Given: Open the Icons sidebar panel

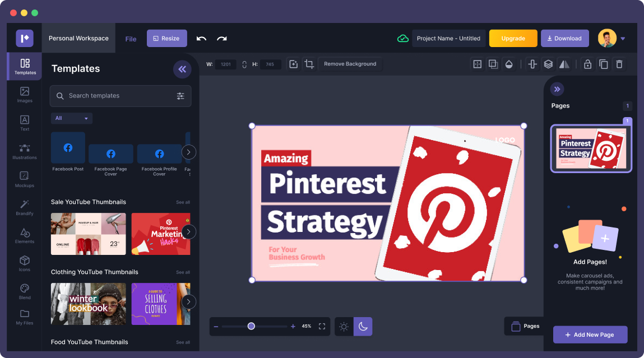Looking at the screenshot, I should 25,263.
